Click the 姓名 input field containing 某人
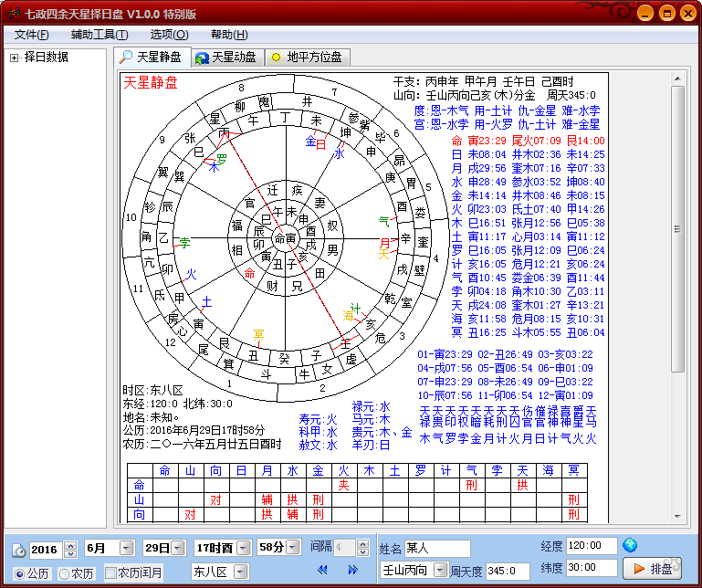702x588 pixels. (x=437, y=548)
